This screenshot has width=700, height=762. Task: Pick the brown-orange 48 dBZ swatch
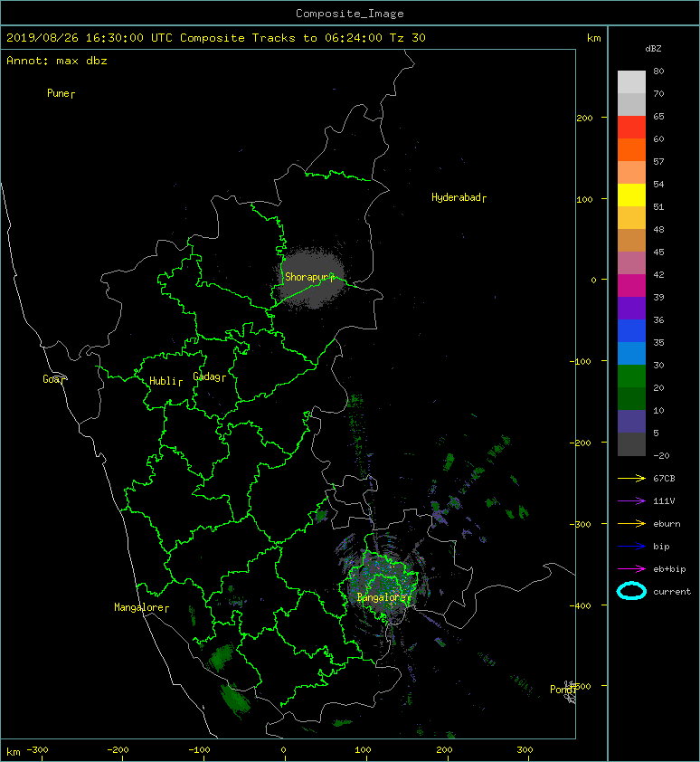631,240
